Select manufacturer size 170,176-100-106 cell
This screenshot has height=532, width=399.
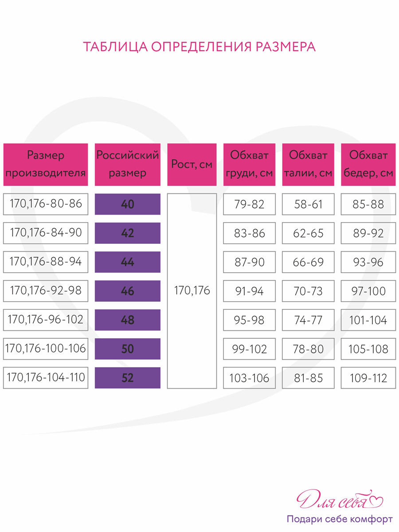46,349
